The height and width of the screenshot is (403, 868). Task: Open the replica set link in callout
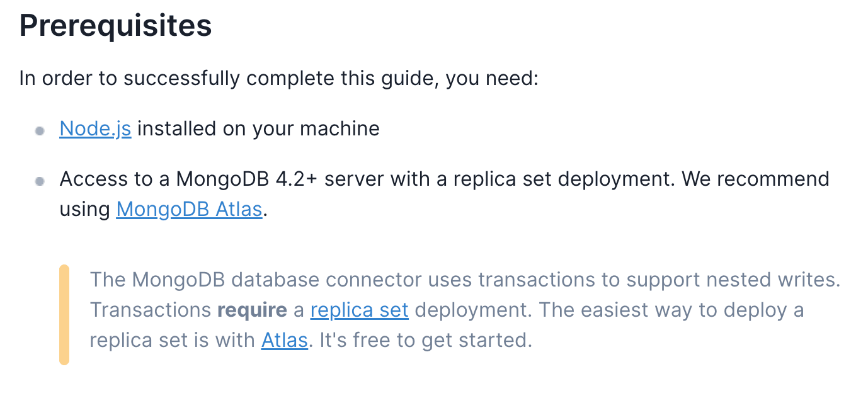pyautogui.click(x=359, y=310)
